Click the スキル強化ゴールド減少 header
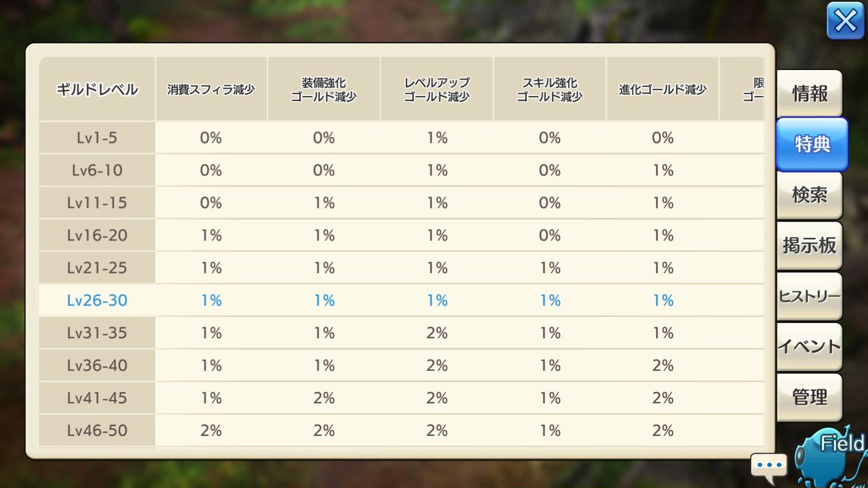The width and height of the screenshot is (868, 488). [550, 89]
